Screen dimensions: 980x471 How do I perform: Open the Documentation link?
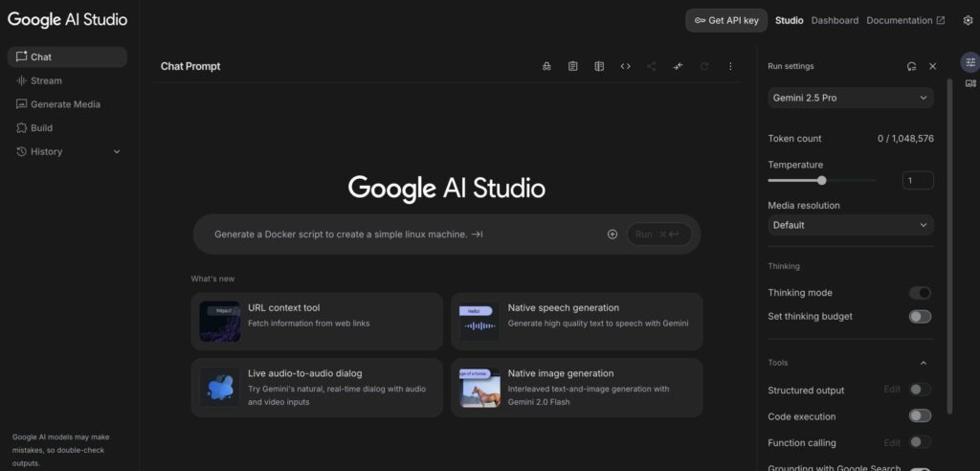click(x=905, y=21)
